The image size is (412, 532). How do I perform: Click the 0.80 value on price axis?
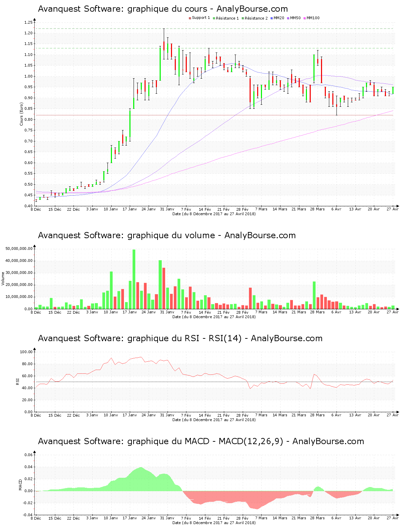coord(28,119)
